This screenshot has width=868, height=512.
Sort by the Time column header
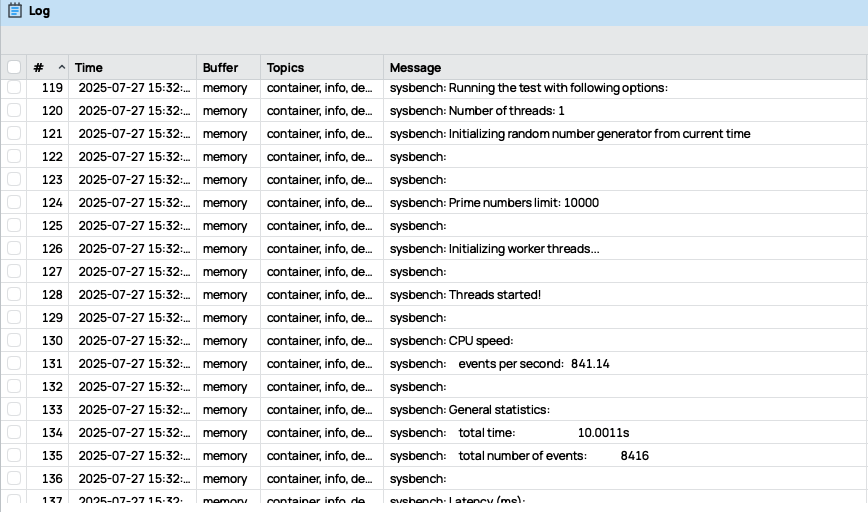tap(132, 68)
